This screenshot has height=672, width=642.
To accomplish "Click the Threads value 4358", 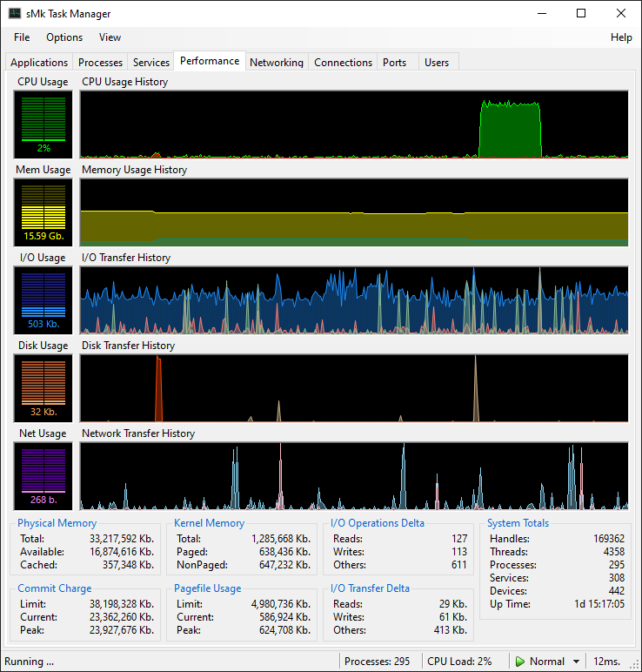I will coord(614,552).
